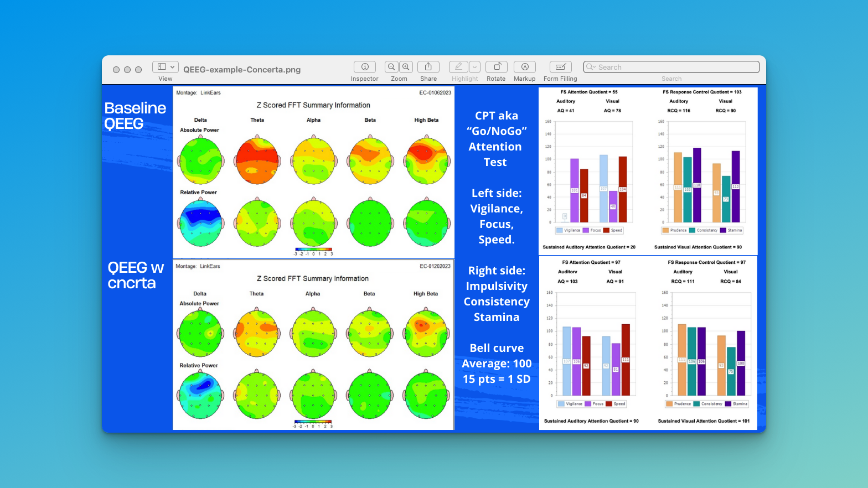Open the Inspector info panel
Viewport: 868px width, 488px height.
tap(364, 67)
